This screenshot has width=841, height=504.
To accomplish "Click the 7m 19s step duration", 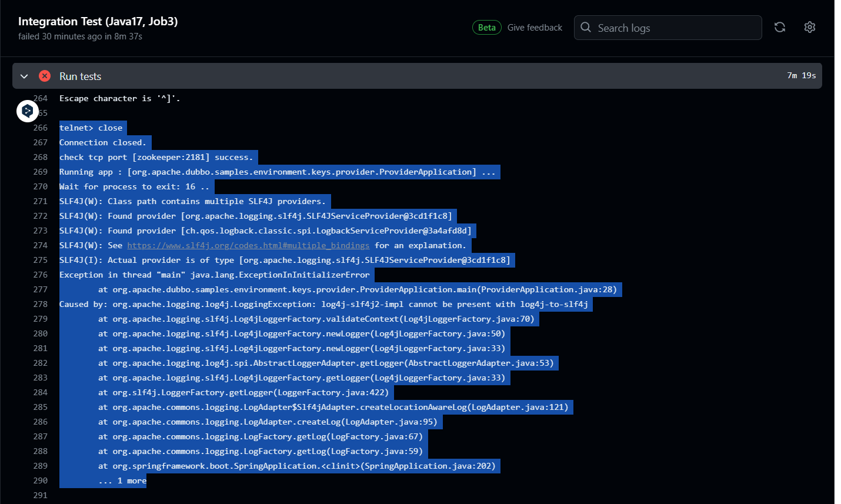I will tap(801, 76).
